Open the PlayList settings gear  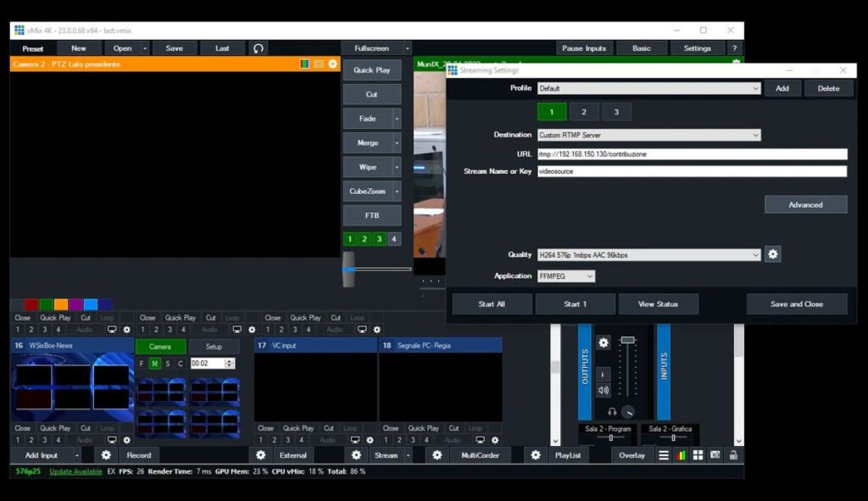tap(536, 455)
